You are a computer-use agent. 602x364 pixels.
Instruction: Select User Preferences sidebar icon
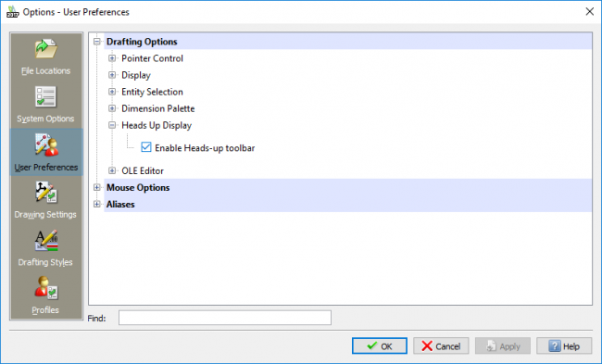click(x=46, y=144)
